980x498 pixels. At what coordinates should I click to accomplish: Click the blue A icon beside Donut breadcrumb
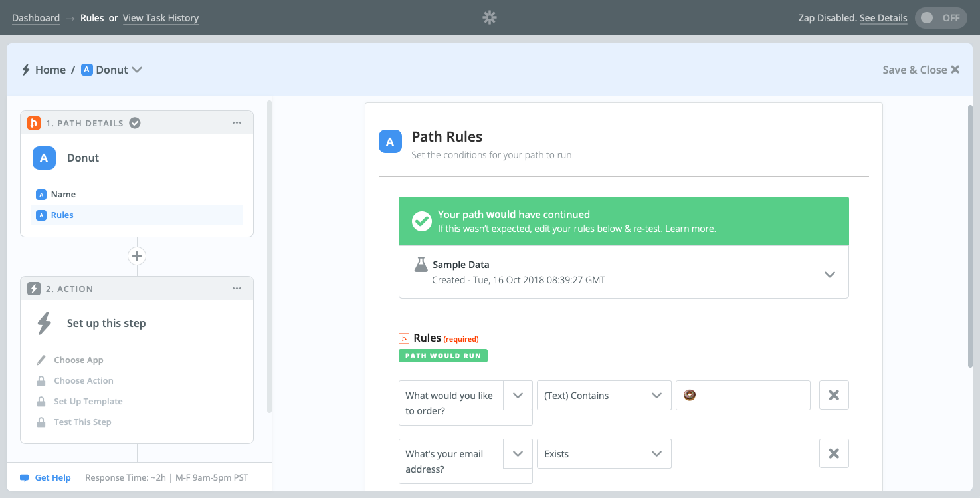coord(87,70)
